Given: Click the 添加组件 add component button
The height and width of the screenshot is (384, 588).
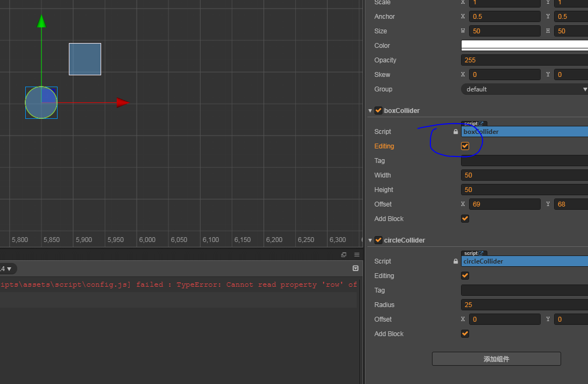Looking at the screenshot, I should click(496, 359).
